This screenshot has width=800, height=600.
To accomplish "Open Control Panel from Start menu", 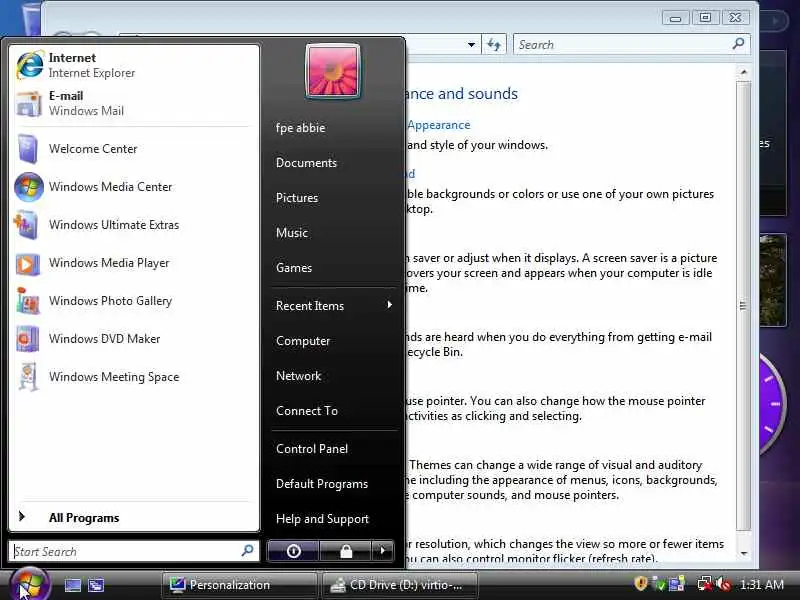I will [312, 449].
